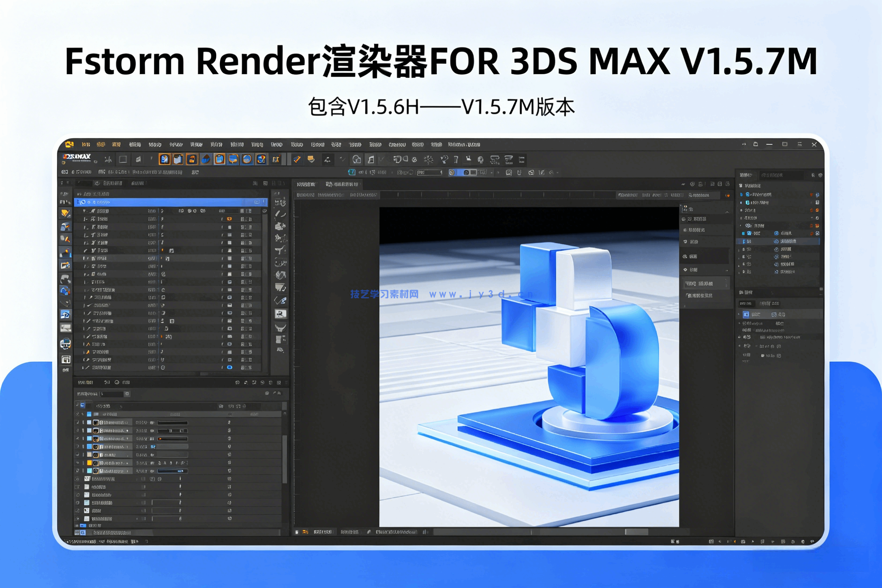Collapse the chevron atop the render settings panel
Screen dimensions: 882x588
point(727,212)
